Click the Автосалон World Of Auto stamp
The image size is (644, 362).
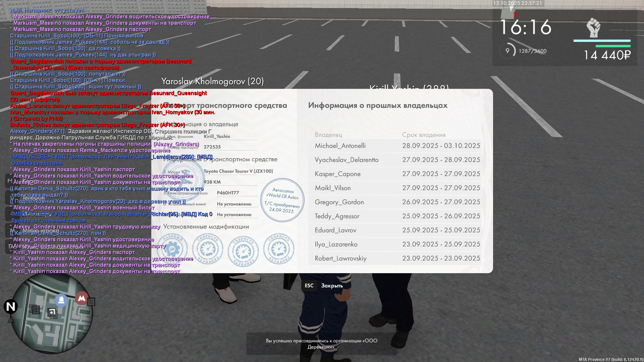pos(282,200)
